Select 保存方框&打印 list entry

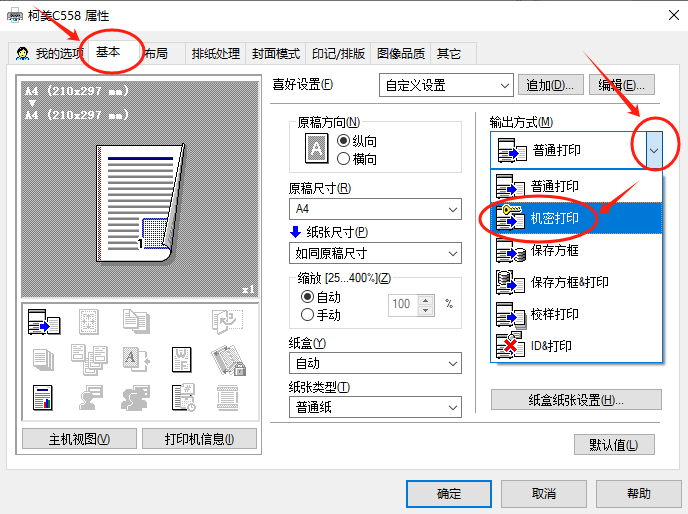pos(569,282)
